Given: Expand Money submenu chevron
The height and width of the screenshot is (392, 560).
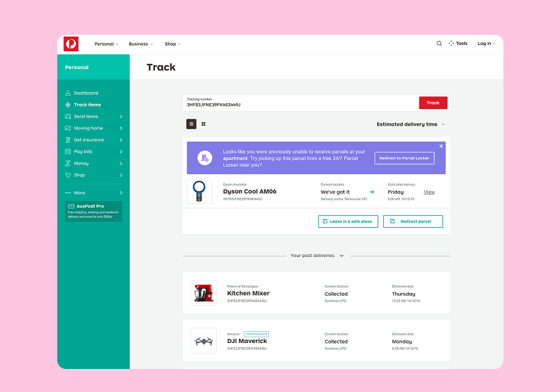Looking at the screenshot, I should tap(121, 164).
